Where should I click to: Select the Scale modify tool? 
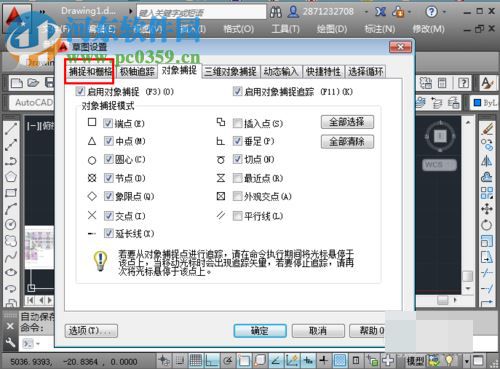(x=487, y=241)
